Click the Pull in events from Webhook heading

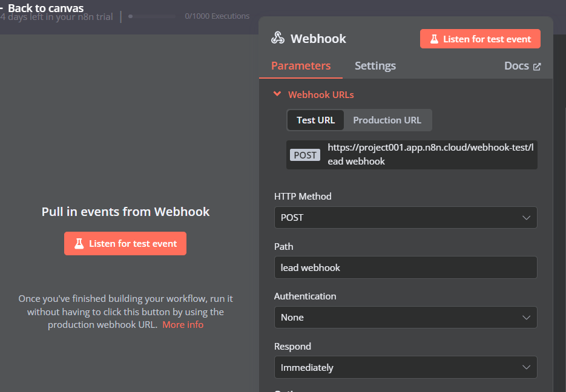(x=125, y=212)
